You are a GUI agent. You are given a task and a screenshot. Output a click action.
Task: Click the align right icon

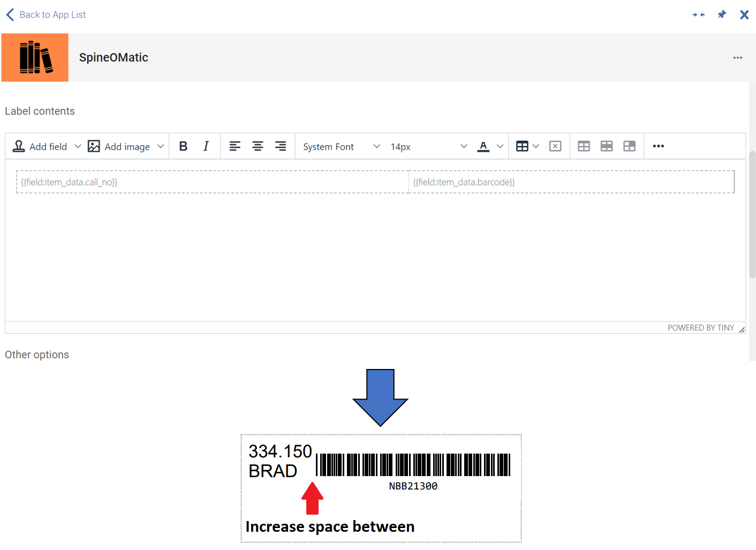point(280,146)
